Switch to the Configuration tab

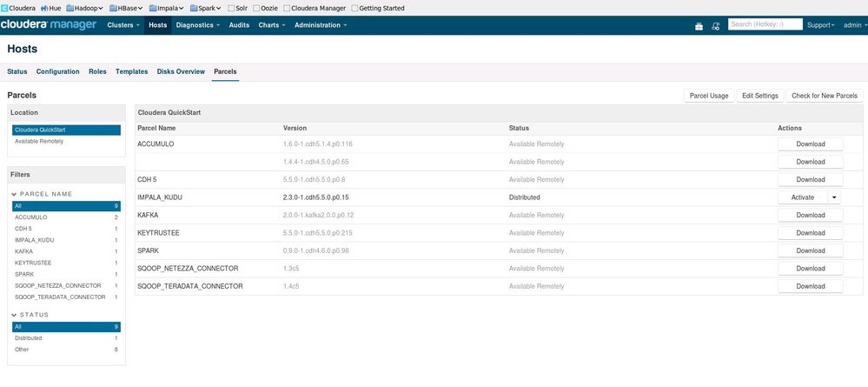pos(58,71)
